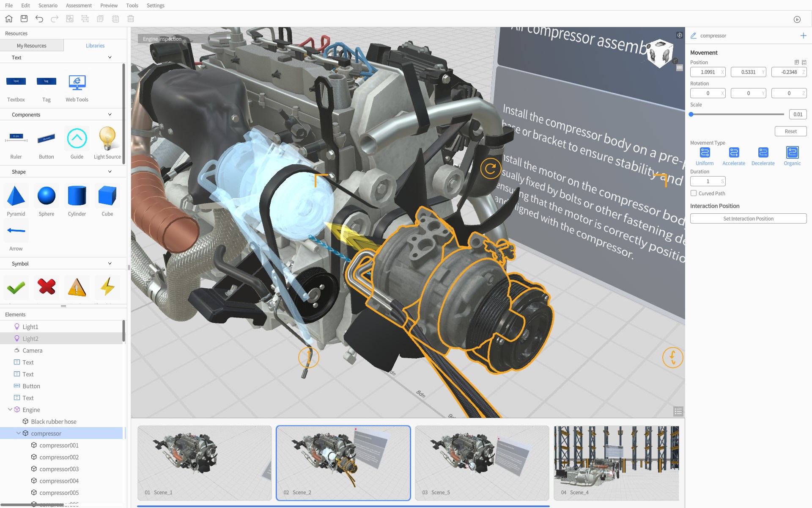Click the plus icon beside compressor name
This screenshot has width=812, height=508.
[803, 36]
